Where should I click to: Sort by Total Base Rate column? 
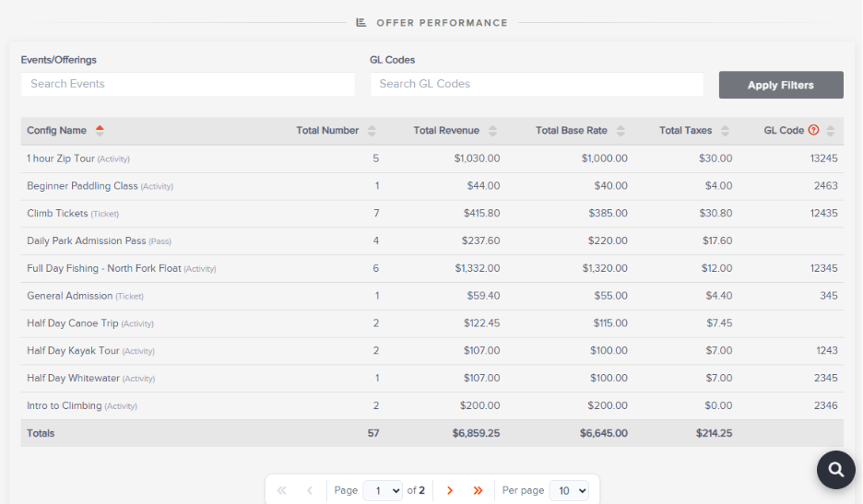621,131
